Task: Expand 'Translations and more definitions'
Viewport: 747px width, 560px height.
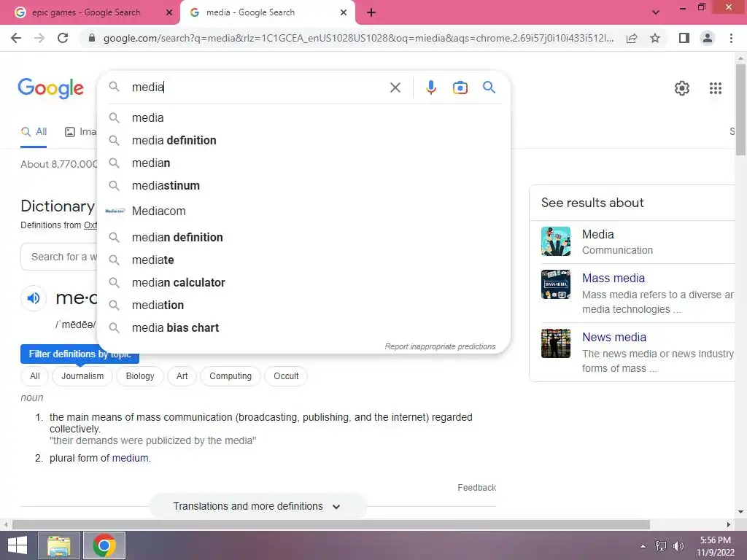Action: point(258,506)
